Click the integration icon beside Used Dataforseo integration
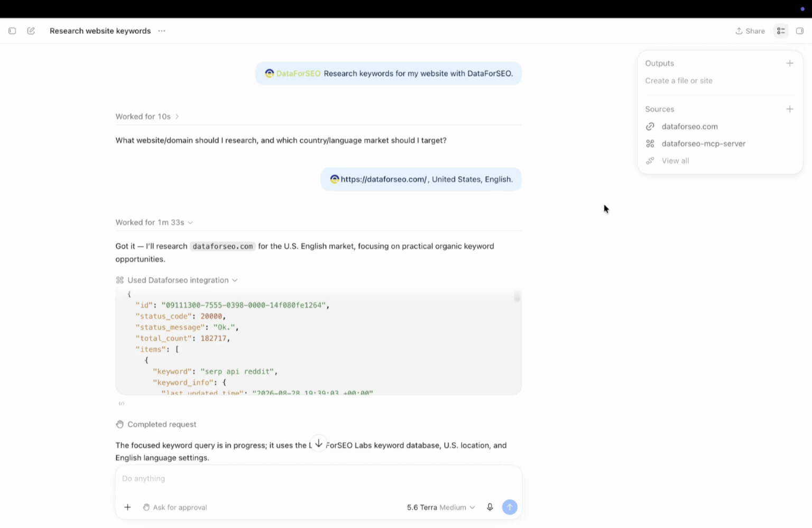The height and width of the screenshot is (528, 812). (120, 280)
